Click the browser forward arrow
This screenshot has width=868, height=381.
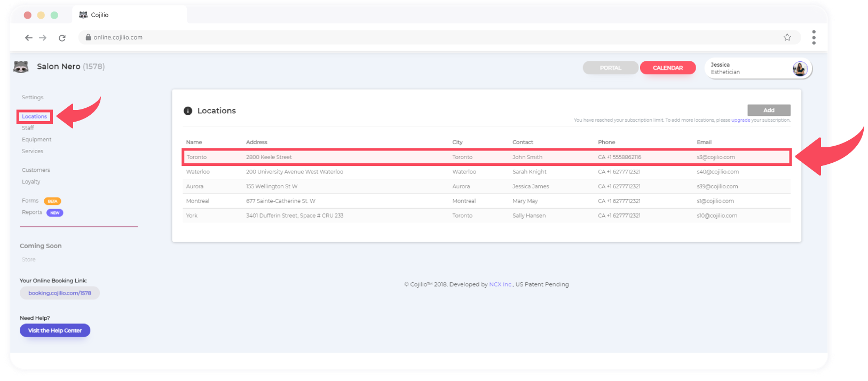pyautogui.click(x=43, y=37)
